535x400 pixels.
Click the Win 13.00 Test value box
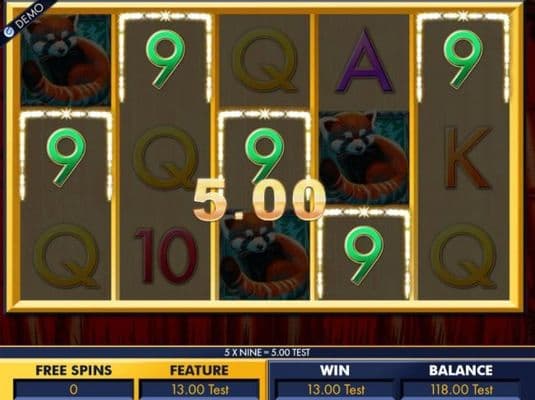[x=336, y=389]
